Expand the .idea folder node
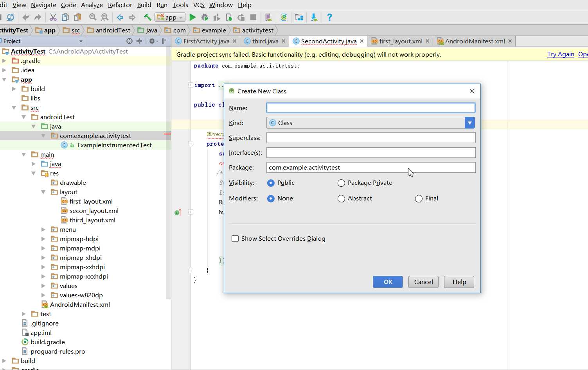Screen dimensions: 588x370 pyautogui.click(x=4, y=70)
